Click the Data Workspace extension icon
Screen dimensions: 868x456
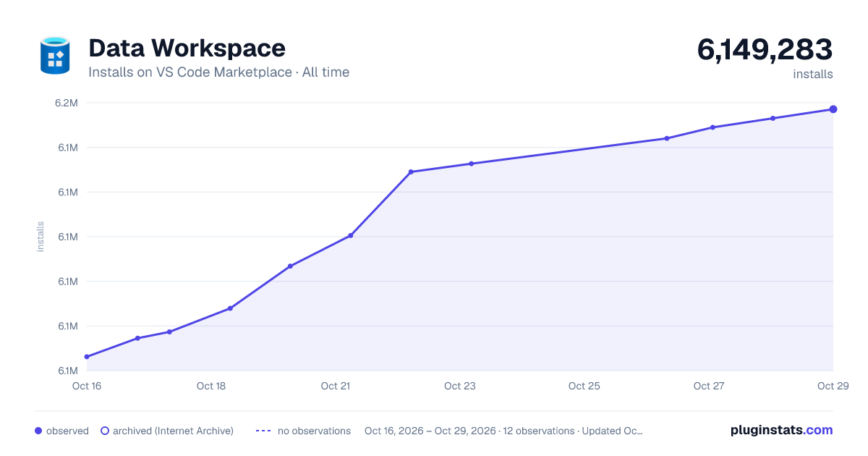pos(55,55)
